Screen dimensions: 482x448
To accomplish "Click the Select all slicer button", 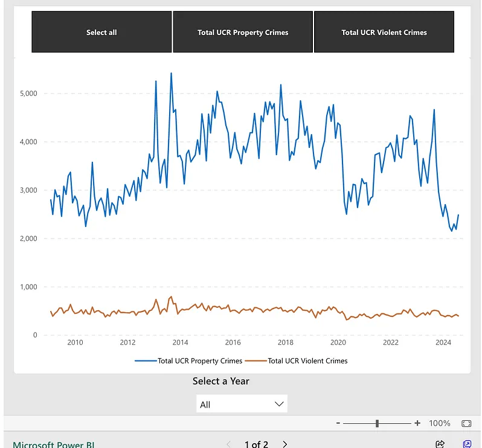I will 101,32.
